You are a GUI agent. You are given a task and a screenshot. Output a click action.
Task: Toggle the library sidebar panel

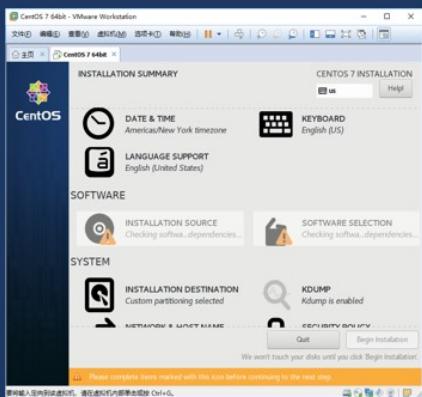click(315, 34)
